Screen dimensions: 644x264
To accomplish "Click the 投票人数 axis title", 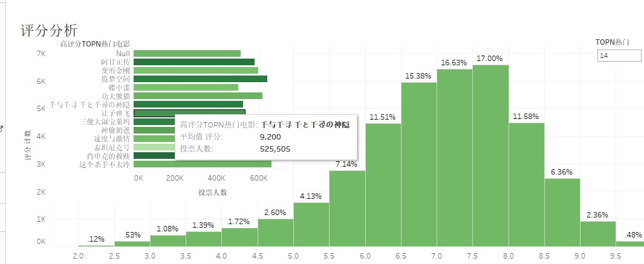I will [213, 192].
